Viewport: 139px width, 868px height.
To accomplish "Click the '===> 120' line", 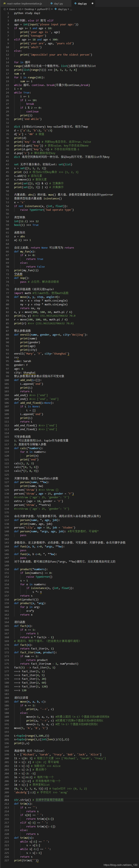I will [x=20, y=690].
